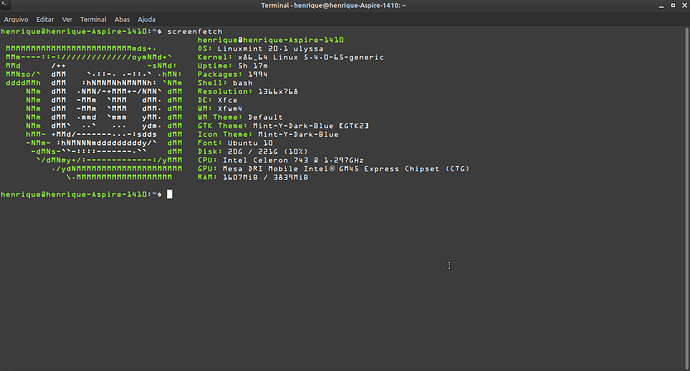Click the 'OS: Linuxmint 20.1 ulyssa' line

(261, 48)
